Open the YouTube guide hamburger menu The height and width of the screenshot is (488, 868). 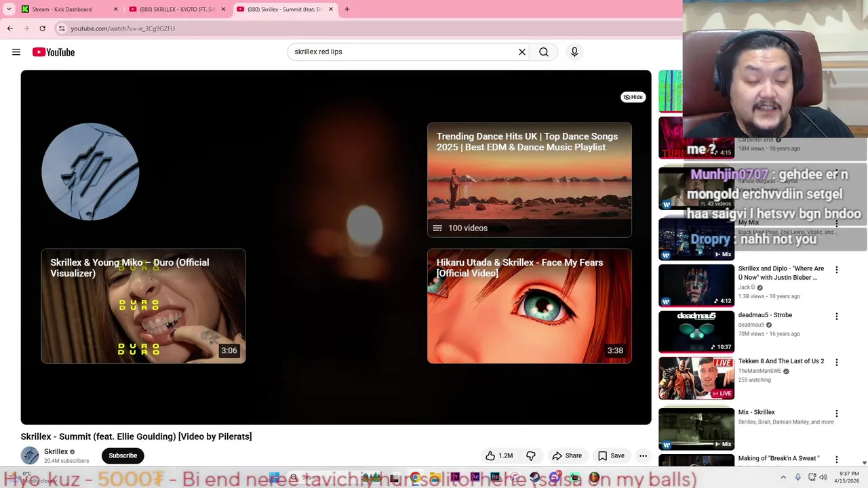[16, 52]
